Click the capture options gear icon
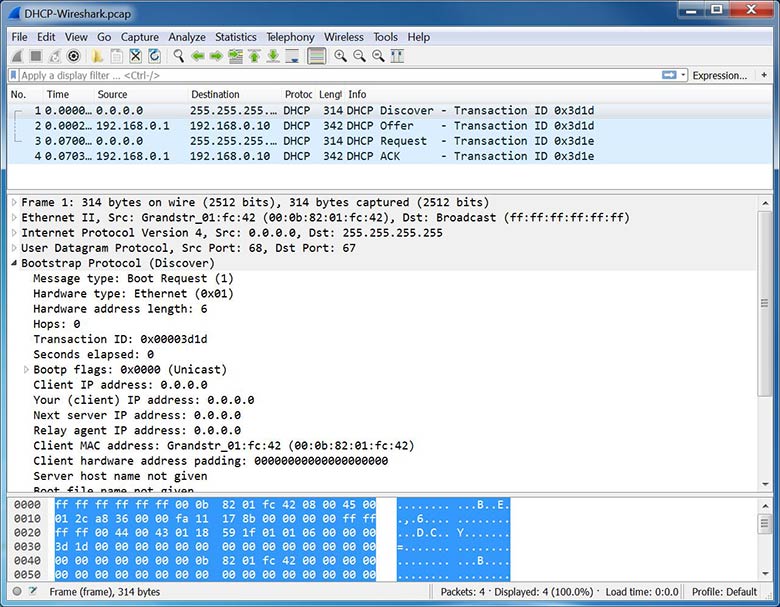 pyautogui.click(x=73, y=56)
